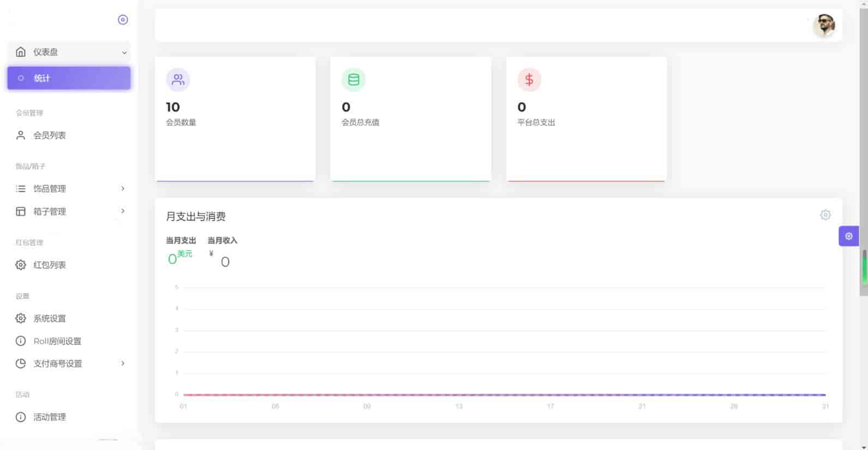Viewport: 868px width, 450px height.
Task: Expand 支付商号设置 submenu chevron
Action: pos(123,364)
